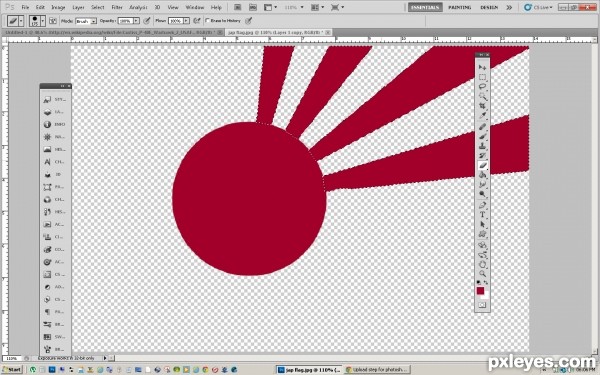
Task: Open the Character panel icon
Action: [47, 162]
